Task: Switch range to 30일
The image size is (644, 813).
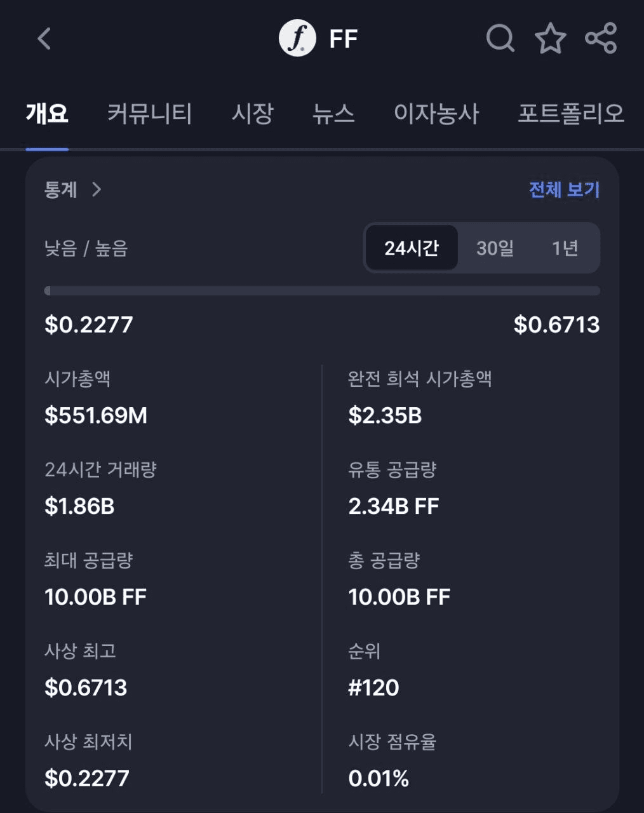Action: [495, 248]
